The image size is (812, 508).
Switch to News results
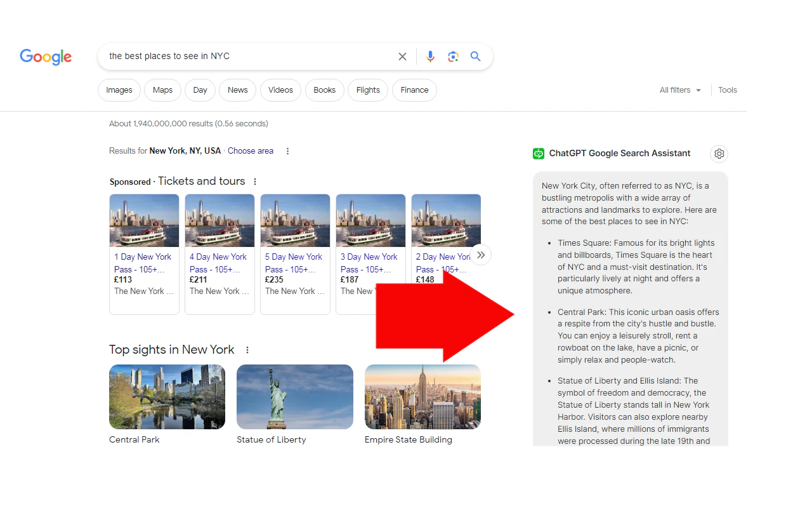pyautogui.click(x=238, y=90)
